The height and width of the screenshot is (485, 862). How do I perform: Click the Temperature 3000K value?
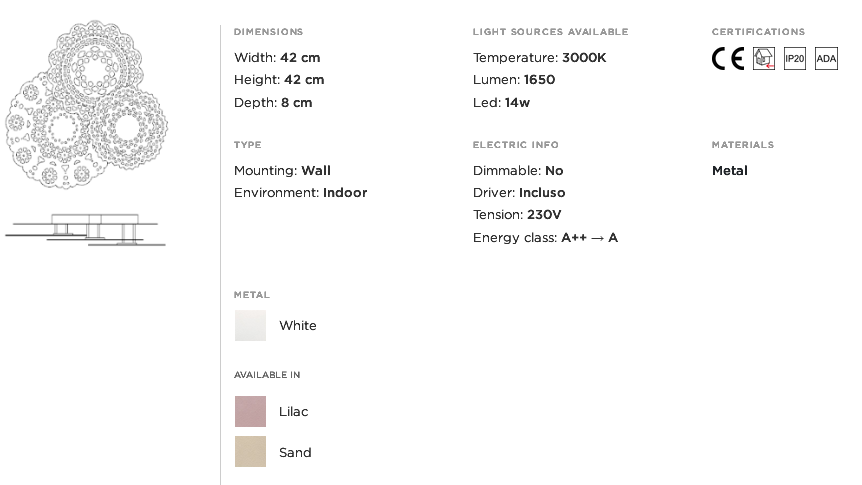click(x=584, y=58)
